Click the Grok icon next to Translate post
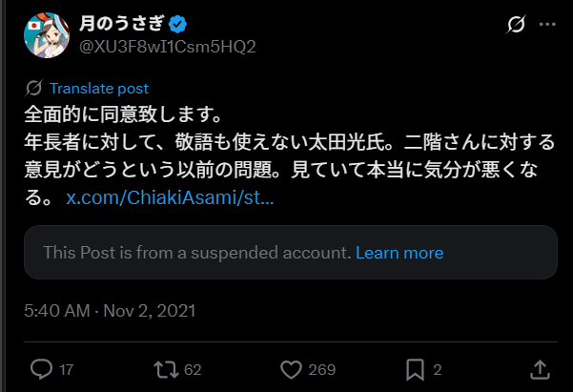This screenshot has width=573, height=392. point(34,89)
